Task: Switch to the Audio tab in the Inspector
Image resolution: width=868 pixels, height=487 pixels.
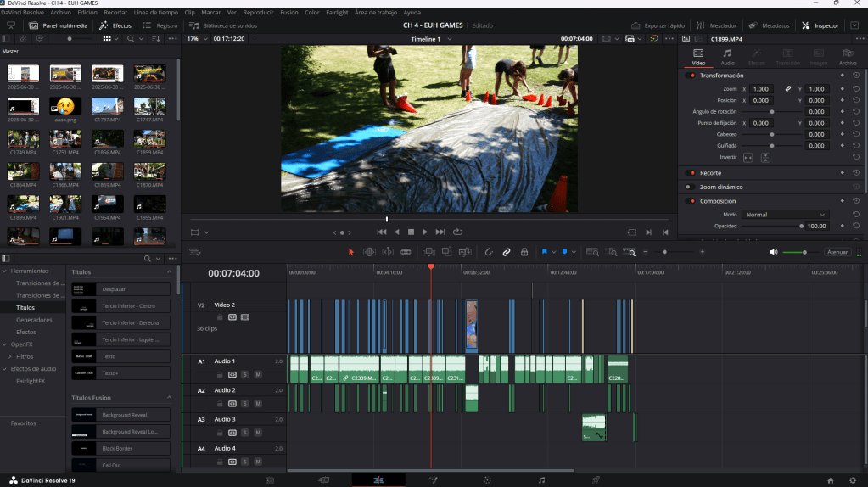Action: (727, 57)
